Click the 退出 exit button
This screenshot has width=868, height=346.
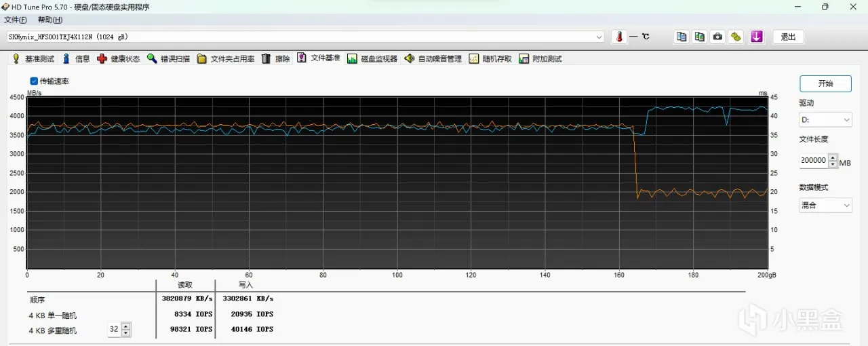click(x=788, y=37)
